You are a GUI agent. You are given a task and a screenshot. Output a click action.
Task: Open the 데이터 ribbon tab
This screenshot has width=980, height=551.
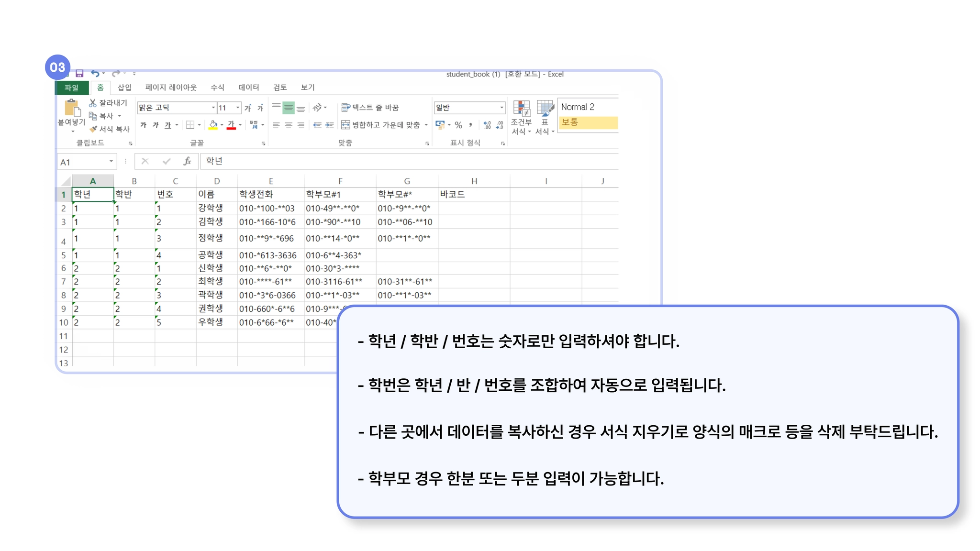pos(249,87)
